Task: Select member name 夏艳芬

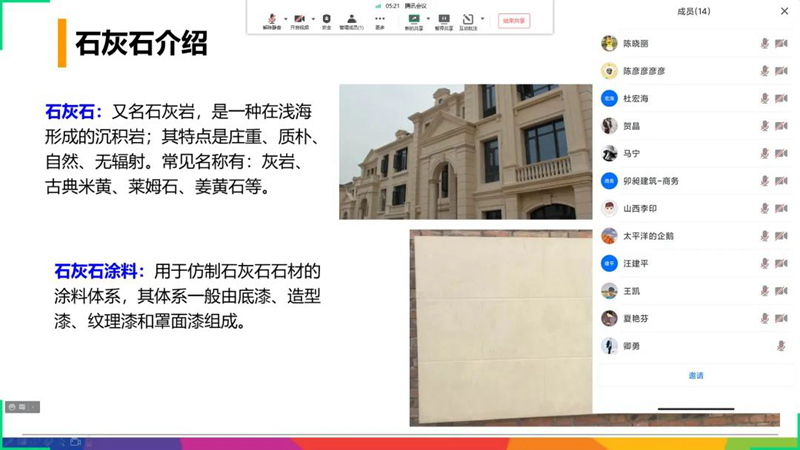Action: pyautogui.click(x=636, y=319)
